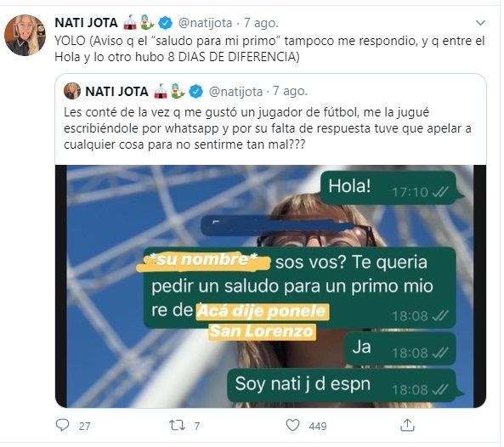Click mermaid emoji in quoted tweet header
The image size is (504, 447).
pos(178,91)
